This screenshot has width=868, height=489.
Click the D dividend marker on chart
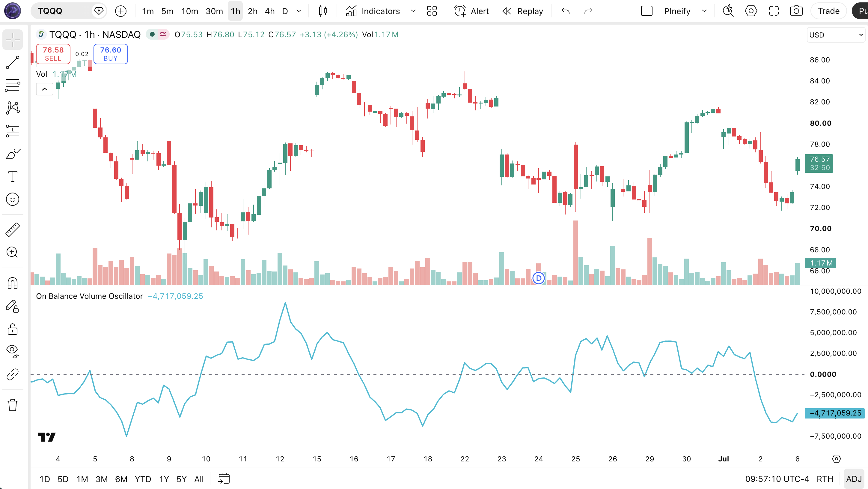tap(539, 278)
